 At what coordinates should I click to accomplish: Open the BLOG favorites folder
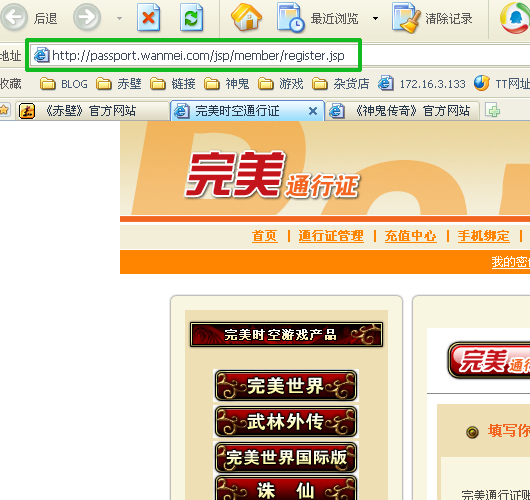(64, 84)
